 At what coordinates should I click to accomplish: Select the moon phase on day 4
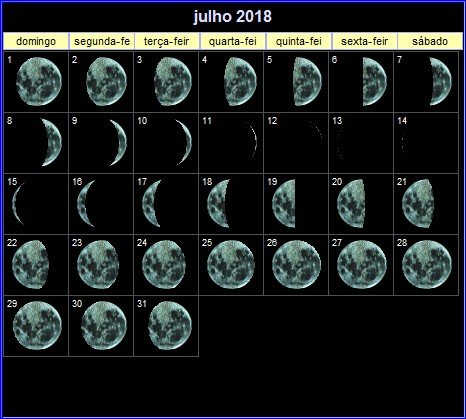pos(240,82)
